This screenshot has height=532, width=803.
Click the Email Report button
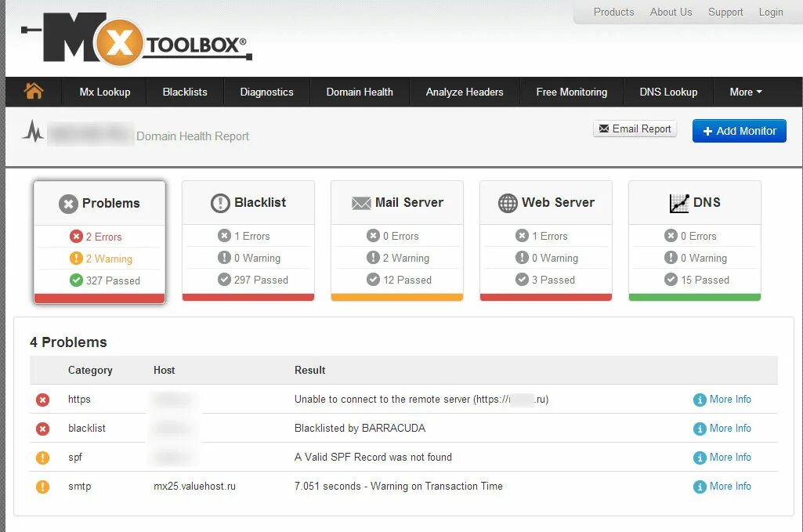pyautogui.click(x=635, y=128)
